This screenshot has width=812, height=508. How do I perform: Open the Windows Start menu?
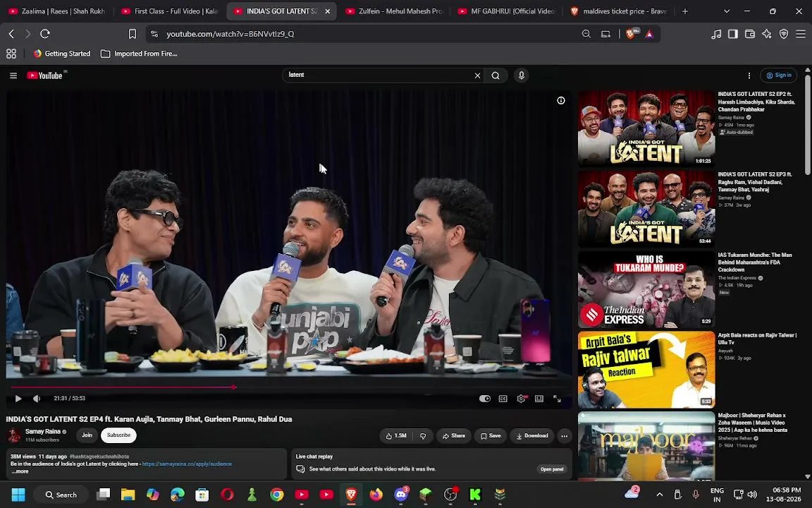click(18, 495)
